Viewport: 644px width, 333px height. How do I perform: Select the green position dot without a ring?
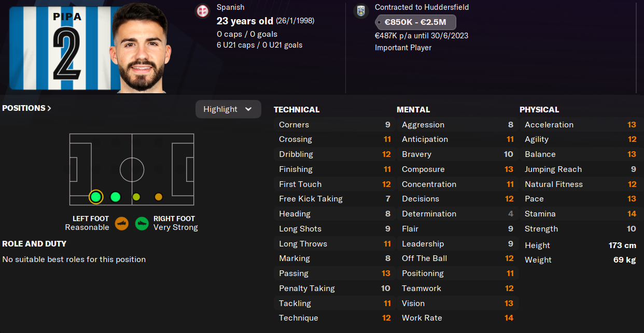click(116, 197)
